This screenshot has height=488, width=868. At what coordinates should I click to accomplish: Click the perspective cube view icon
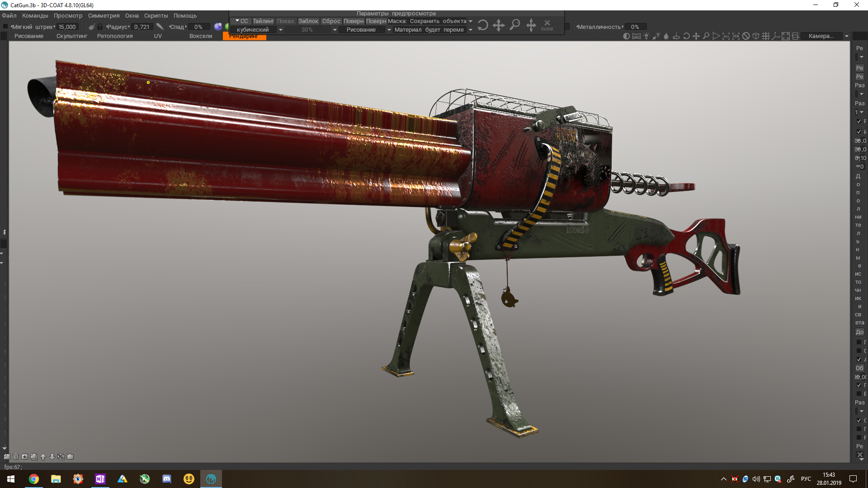(756, 36)
